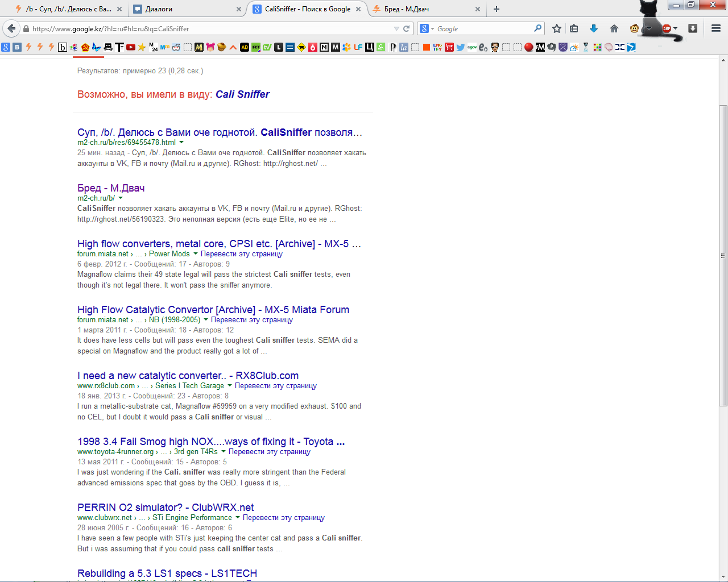Expand options arrow next to m2-ch.ru/b/res/69455478.html
Screen dimensions: 728x582
tap(181, 143)
